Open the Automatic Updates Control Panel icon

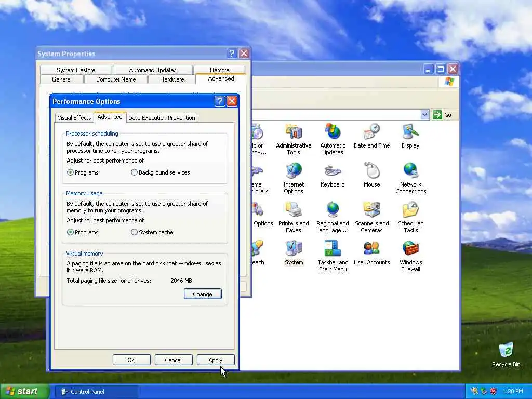pyautogui.click(x=332, y=139)
